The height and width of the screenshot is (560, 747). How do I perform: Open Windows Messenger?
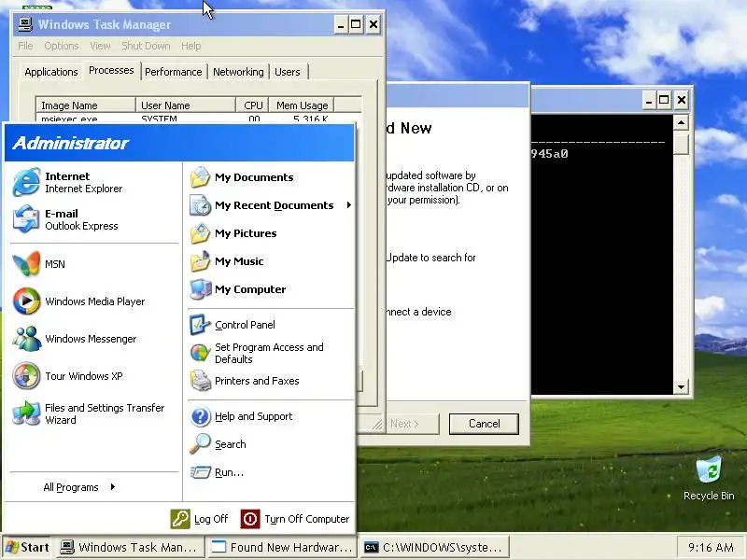[75, 339]
